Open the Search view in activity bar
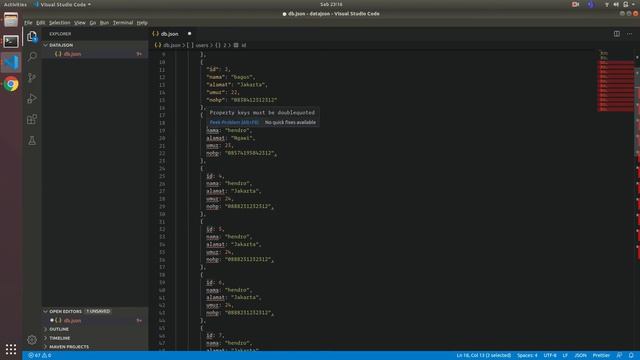The image size is (640, 360). [x=32, y=56]
